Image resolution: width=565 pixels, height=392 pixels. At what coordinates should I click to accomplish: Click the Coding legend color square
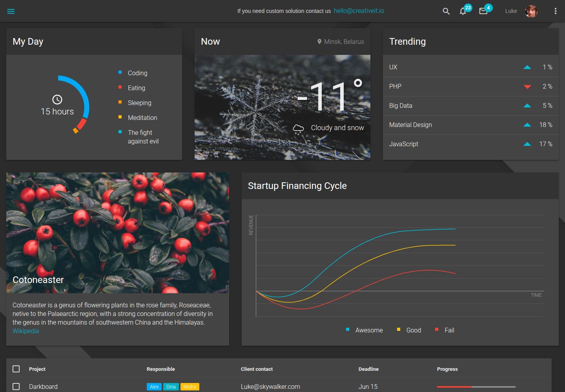point(120,72)
